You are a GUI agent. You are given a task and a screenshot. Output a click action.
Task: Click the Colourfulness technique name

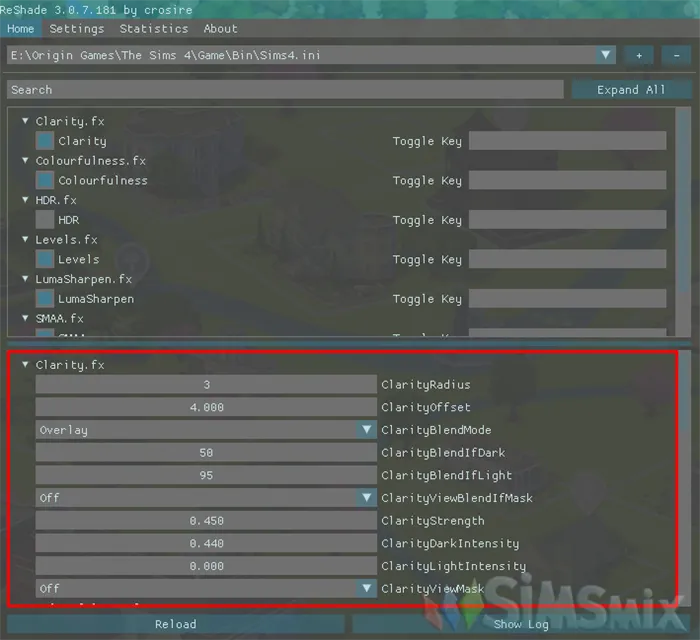(x=103, y=180)
